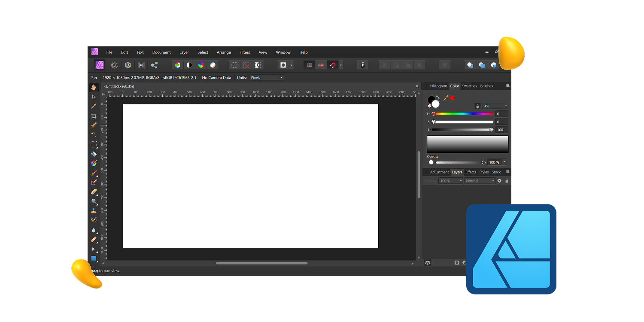Select the Erase Brush tool

click(x=94, y=192)
